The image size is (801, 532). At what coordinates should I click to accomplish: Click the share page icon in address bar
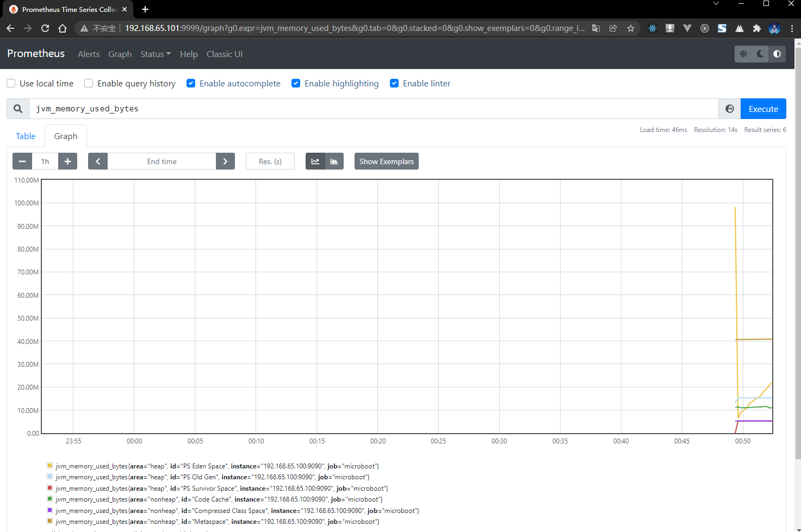tap(613, 28)
